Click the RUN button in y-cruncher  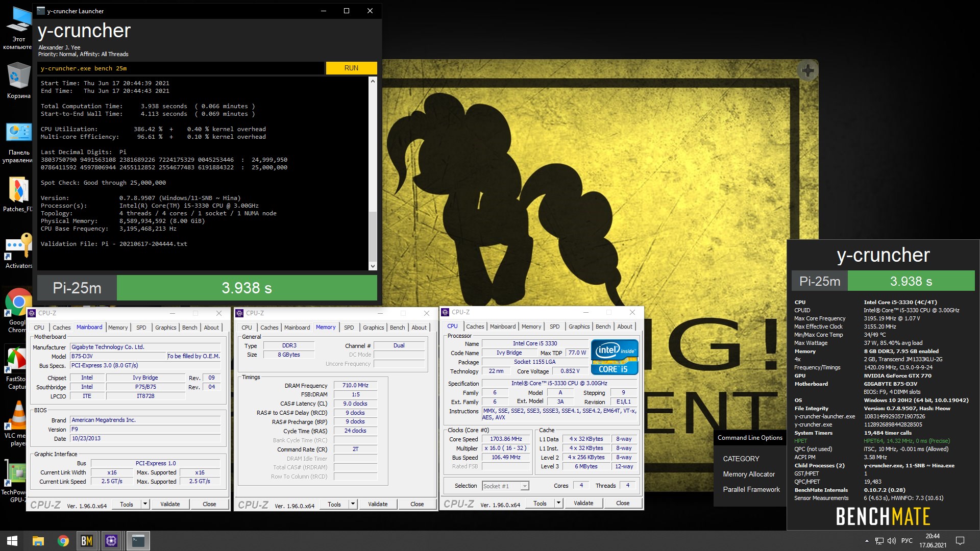pyautogui.click(x=351, y=68)
